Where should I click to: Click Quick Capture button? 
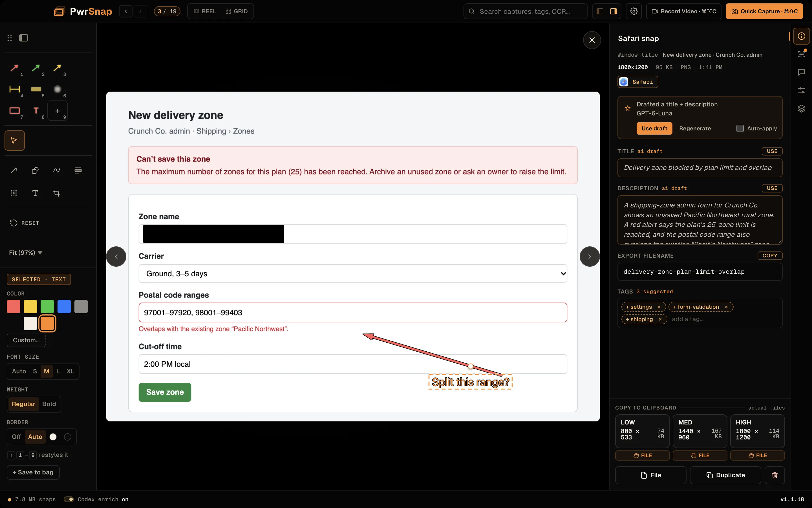pyautogui.click(x=764, y=11)
